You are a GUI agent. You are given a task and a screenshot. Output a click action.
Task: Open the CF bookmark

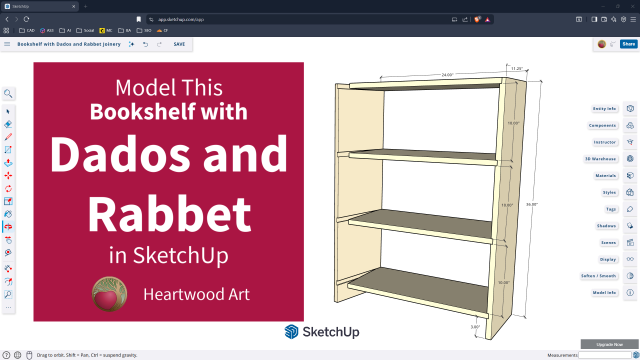tap(162, 31)
